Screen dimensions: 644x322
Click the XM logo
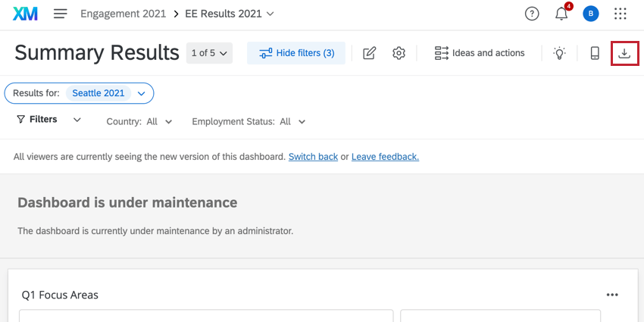25,14
